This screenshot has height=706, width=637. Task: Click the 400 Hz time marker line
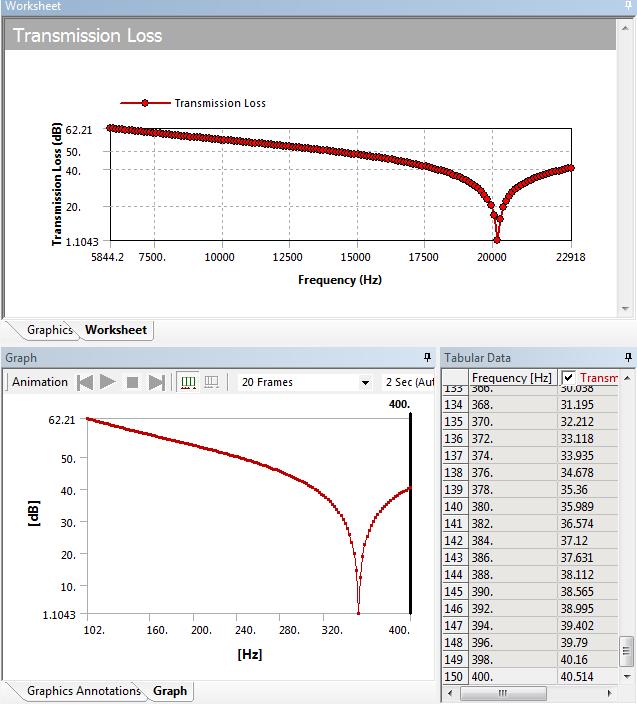(x=410, y=513)
